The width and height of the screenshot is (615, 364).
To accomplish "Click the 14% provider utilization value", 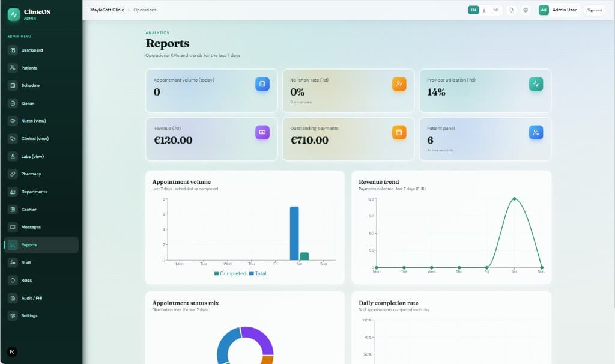I will point(436,92).
